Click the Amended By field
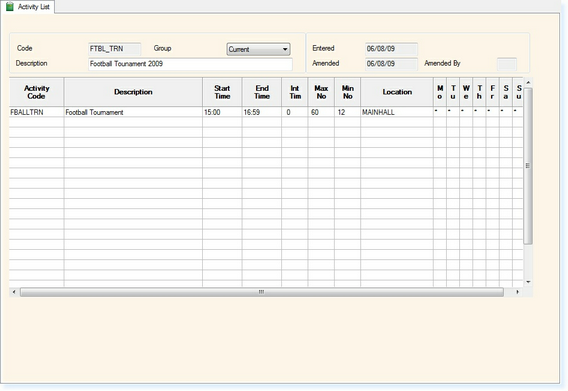 tap(507, 64)
